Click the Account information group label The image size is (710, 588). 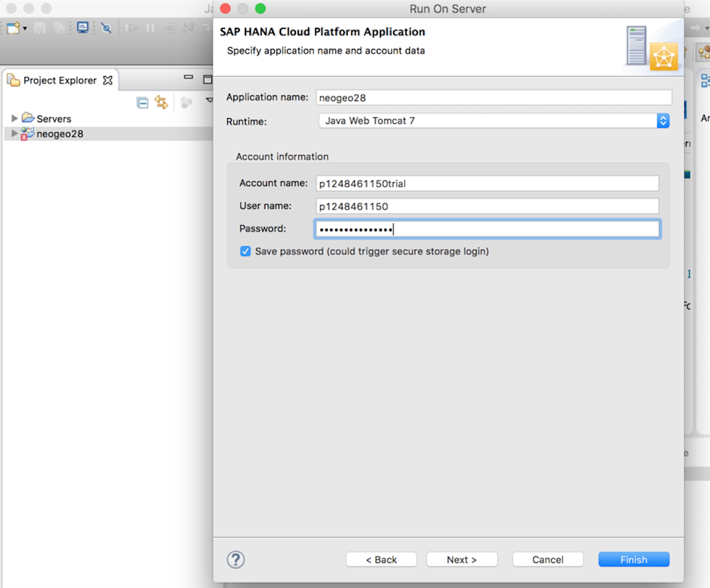[x=282, y=157]
